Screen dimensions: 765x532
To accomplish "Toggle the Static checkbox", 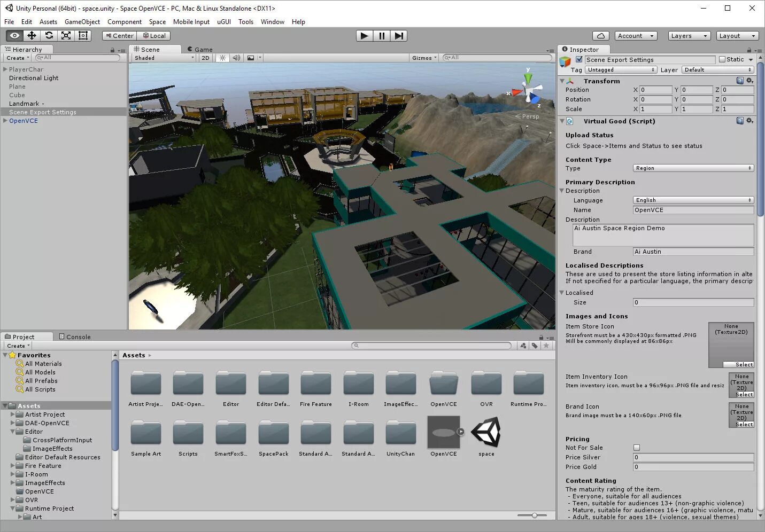I will pos(722,59).
